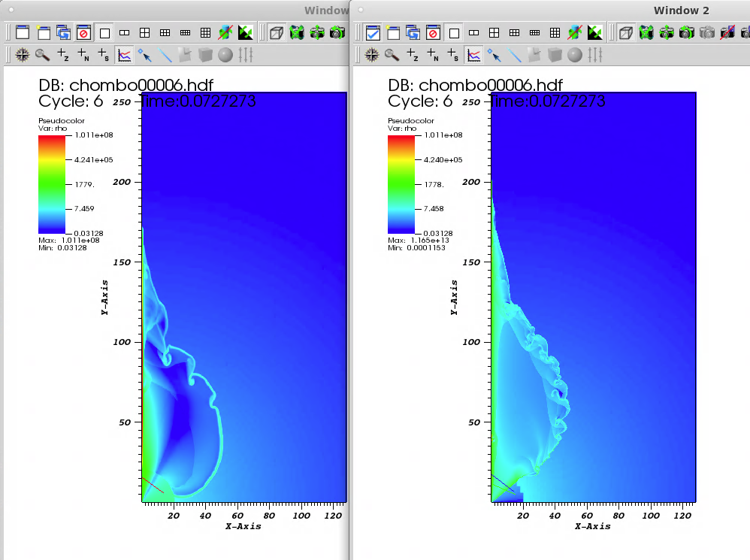Viewport: 750px width, 560px height.
Task: Toggle perspective cube icon in Window 2
Action: pos(626,32)
